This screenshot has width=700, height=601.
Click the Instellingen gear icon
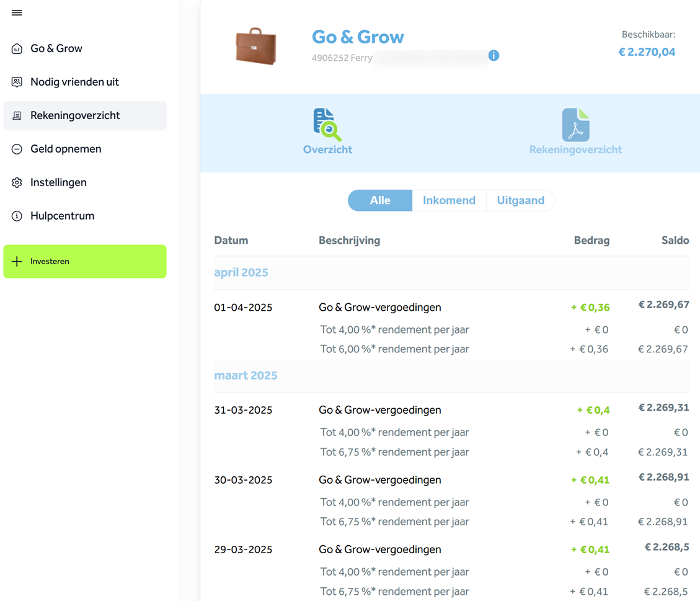(x=17, y=183)
